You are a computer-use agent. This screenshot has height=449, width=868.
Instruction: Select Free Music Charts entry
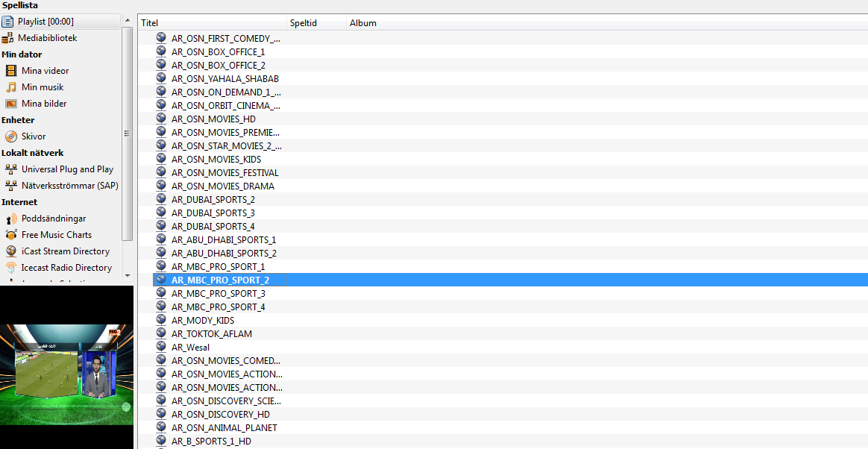(57, 235)
